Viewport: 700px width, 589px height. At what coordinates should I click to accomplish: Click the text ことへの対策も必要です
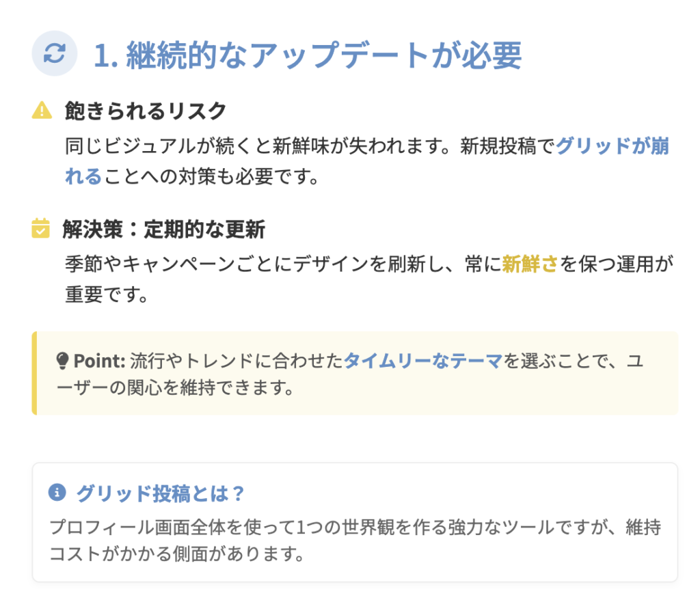(x=211, y=176)
